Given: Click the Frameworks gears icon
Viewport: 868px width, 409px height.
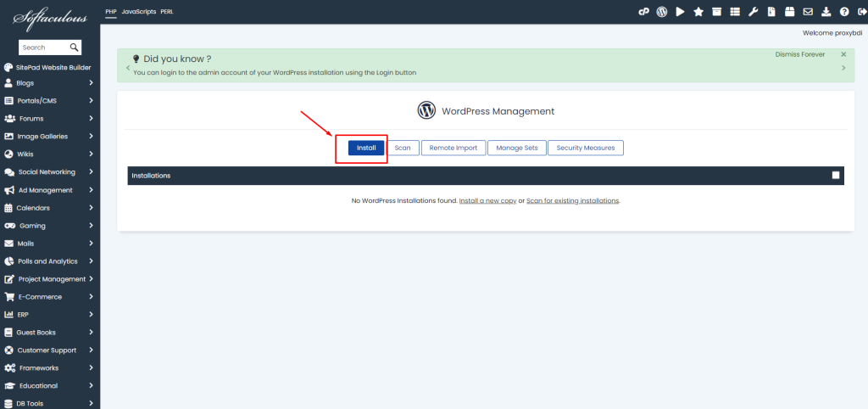Looking at the screenshot, I should [9, 368].
